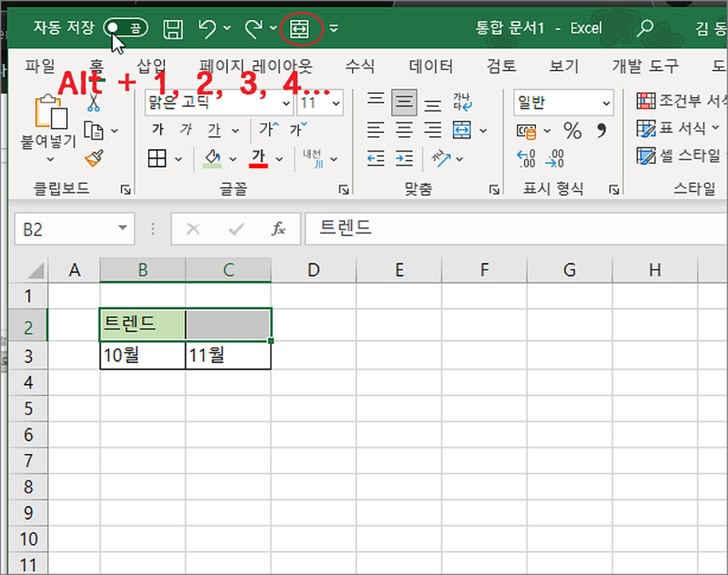Open the font name combo box

click(x=220, y=103)
